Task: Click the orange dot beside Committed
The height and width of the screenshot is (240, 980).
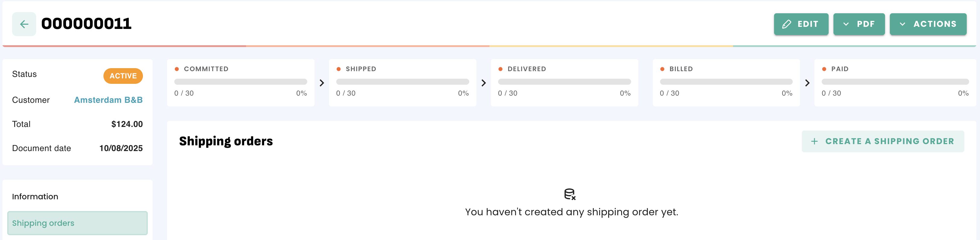Action: 177,69
